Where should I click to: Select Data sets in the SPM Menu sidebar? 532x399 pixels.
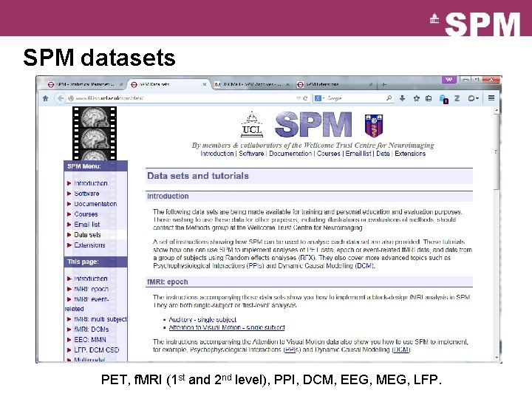tap(87, 235)
